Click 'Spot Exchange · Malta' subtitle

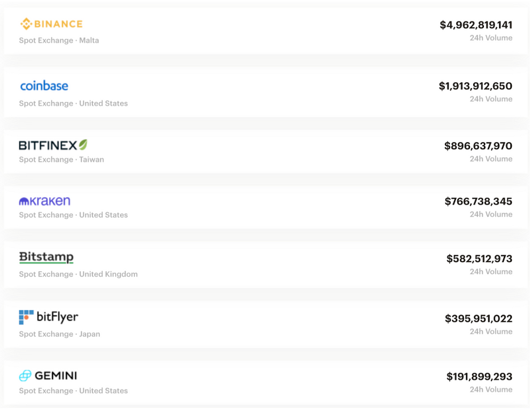pos(59,41)
